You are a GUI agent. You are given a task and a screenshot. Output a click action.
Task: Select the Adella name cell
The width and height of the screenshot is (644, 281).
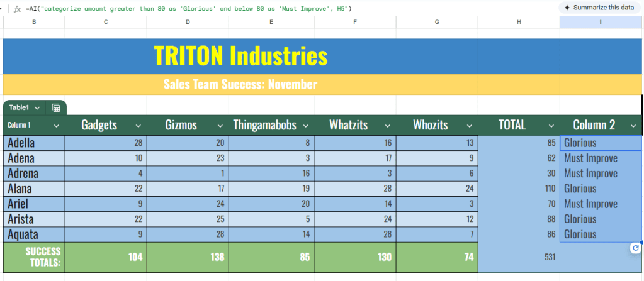[34, 143]
